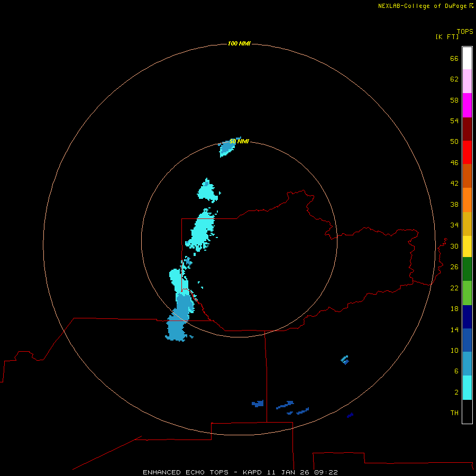Click the large blue echo on southwest ring
The height and width of the screenshot is (476, 476).
pyautogui.click(x=180, y=317)
